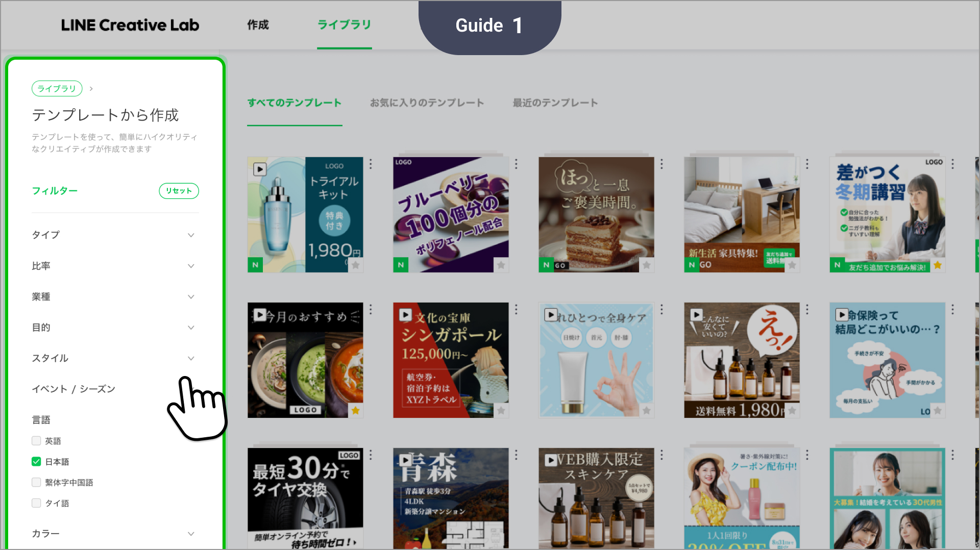Unfavorite the gold-starred winter course template
Screen dimensions: 980x550
point(938,265)
